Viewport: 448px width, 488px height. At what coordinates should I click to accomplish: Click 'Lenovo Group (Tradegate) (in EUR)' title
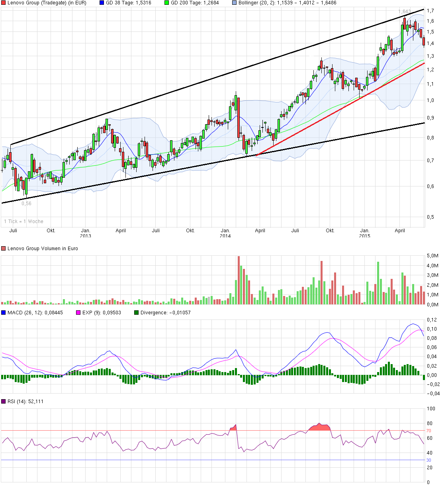point(47,3)
